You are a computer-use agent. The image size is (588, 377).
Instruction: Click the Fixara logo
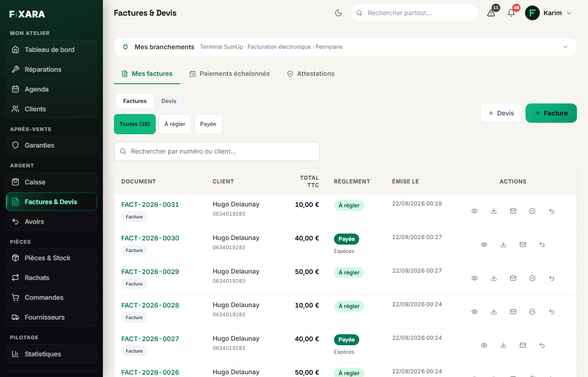click(27, 14)
